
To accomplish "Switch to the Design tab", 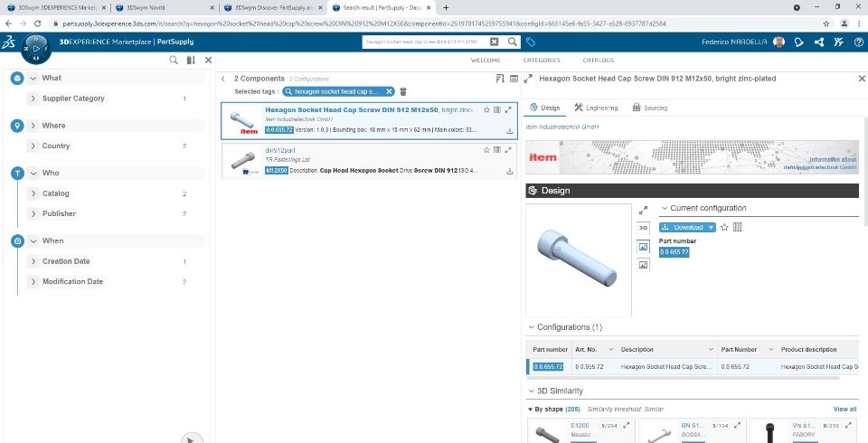I will click(x=544, y=108).
